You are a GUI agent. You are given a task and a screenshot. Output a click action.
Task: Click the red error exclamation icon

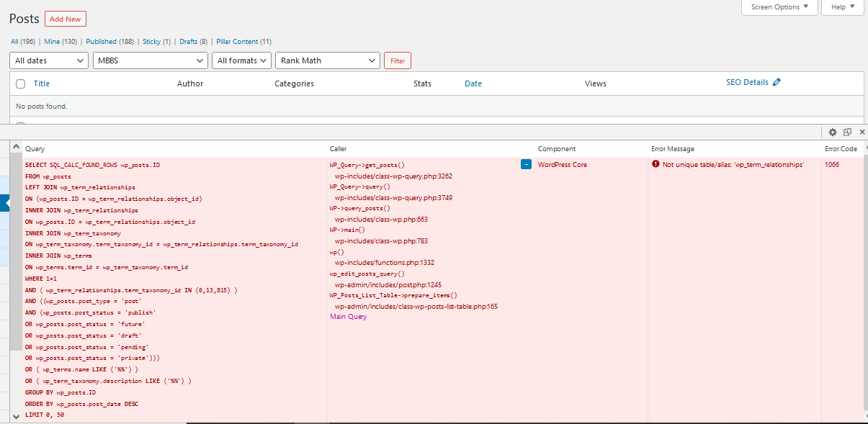pos(656,164)
